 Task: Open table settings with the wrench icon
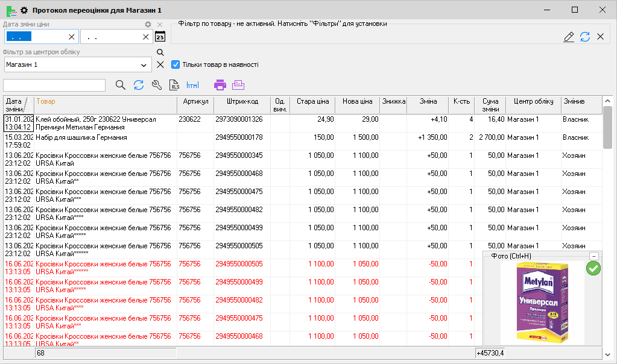(x=157, y=85)
